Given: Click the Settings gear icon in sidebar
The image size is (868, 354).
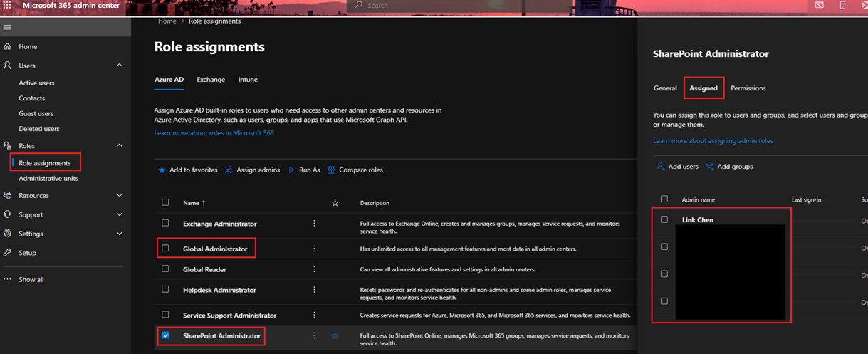Looking at the screenshot, I should point(7,234).
